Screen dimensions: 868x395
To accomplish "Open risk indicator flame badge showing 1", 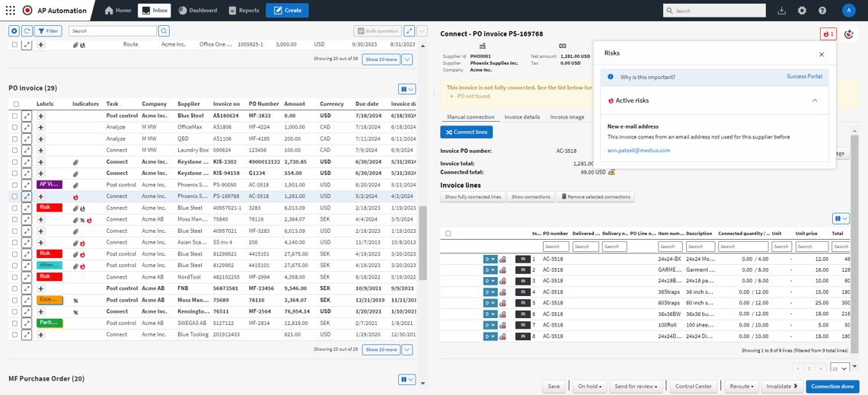I will tap(828, 34).
